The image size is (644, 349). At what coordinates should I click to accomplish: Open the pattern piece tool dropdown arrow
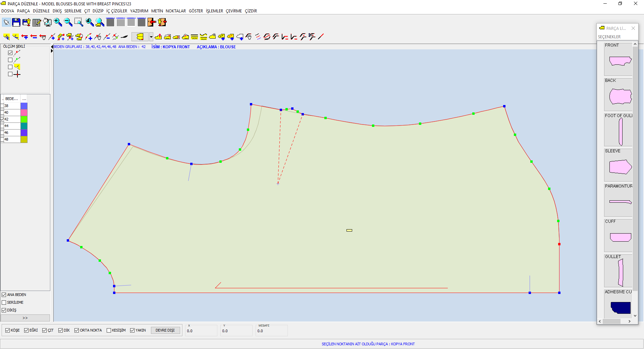151,37
